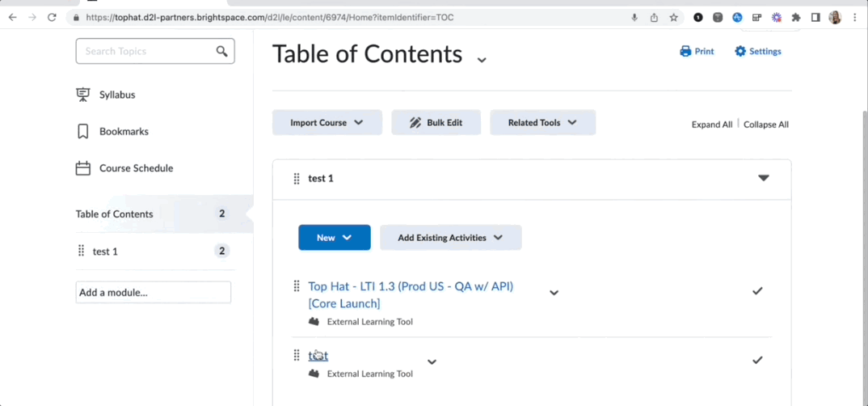Go back with browser back arrow
The width and height of the screenshot is (868, 406).
[x=12, y=17]
